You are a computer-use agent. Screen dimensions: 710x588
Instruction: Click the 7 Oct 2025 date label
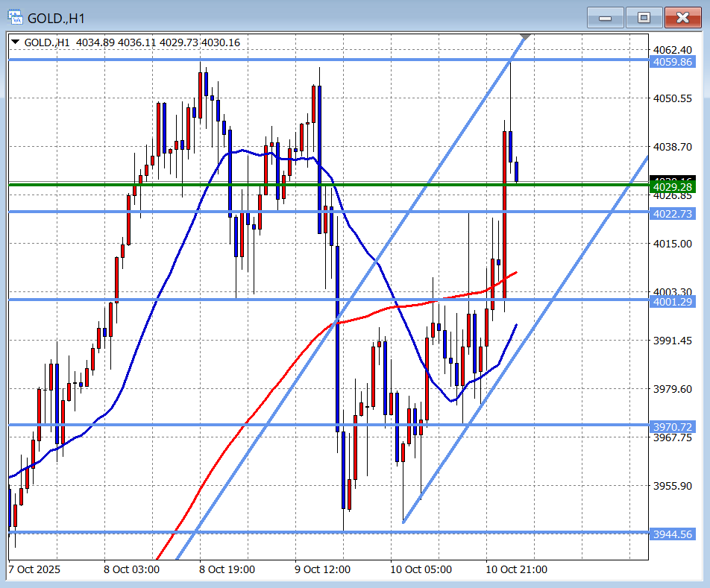coord(34,569)
